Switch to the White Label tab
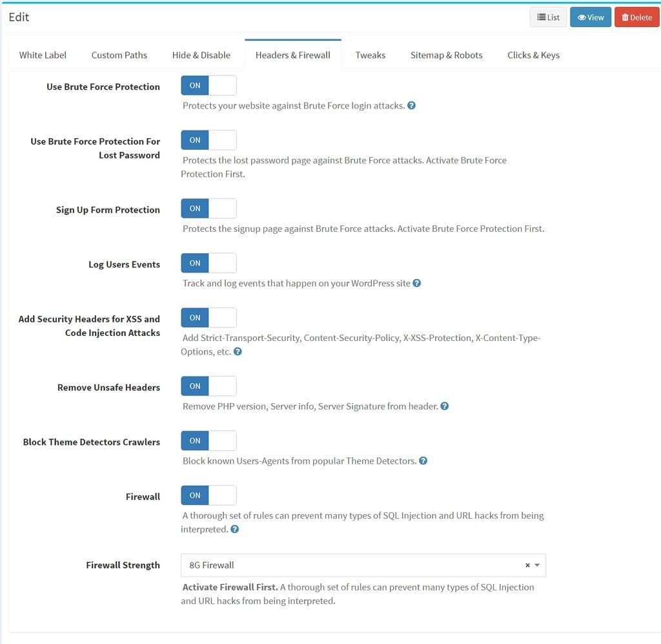This screenshot has width=661, height=644. tap(43, 56)
